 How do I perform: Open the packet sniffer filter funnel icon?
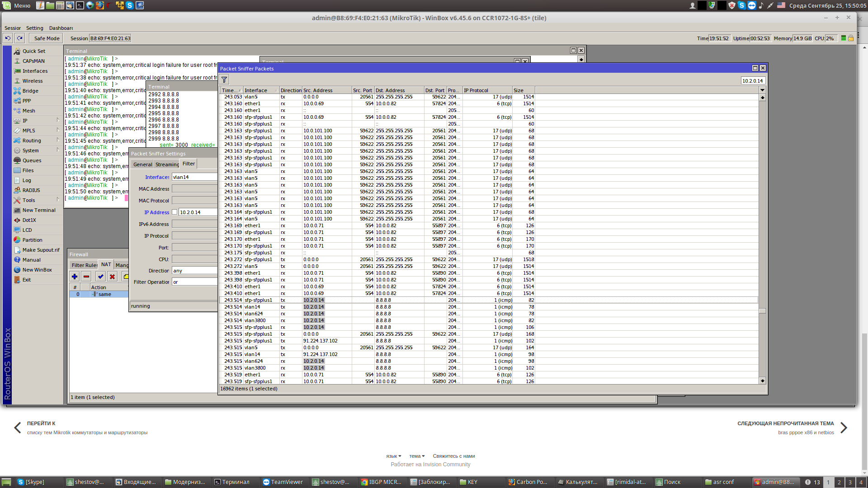(224, 80)
